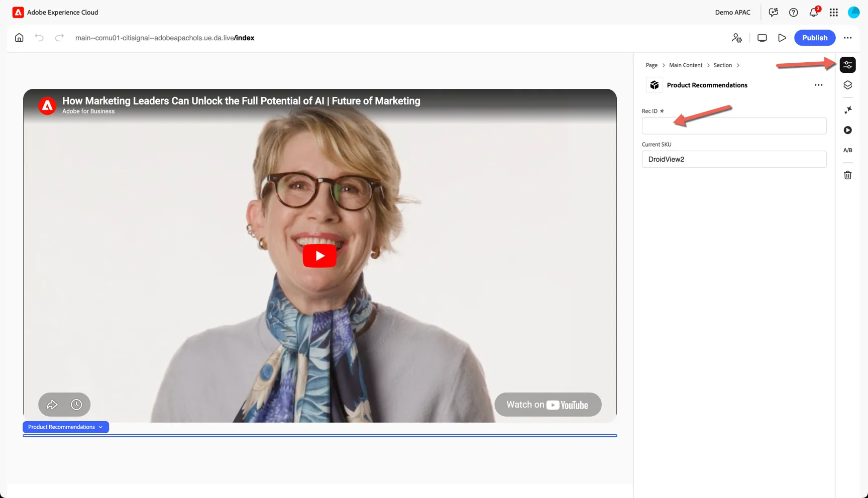The width and height of the screenshot is (868, 498).
Task: Click the trash delete icon
Action: 847,175
